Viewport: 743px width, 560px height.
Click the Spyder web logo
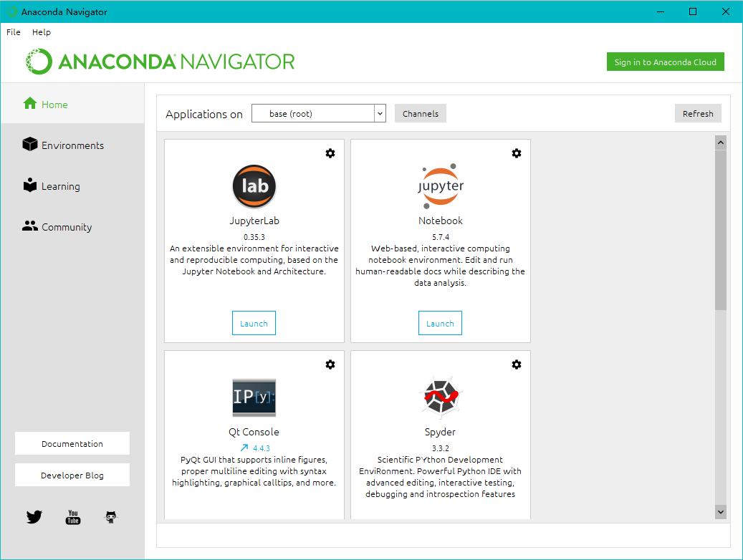(x=441, y=397)
